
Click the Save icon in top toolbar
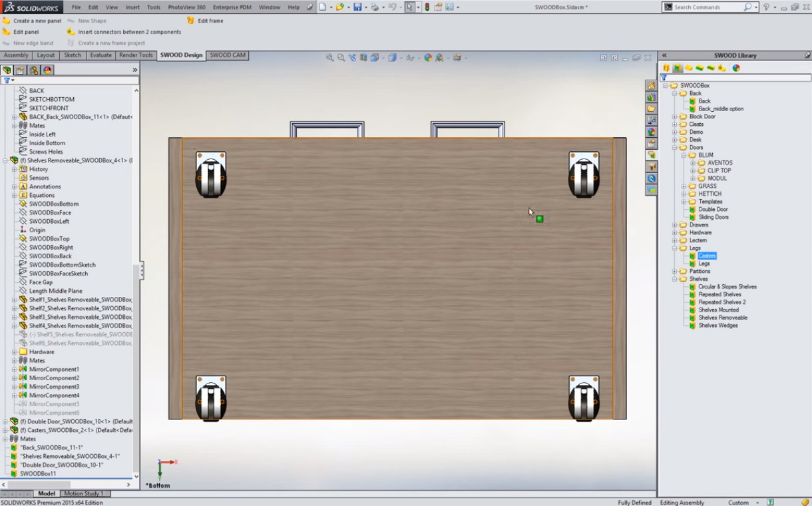357,7
